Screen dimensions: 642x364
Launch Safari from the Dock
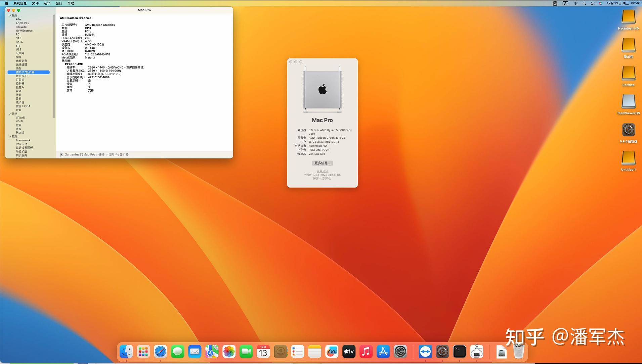point(161,352)
